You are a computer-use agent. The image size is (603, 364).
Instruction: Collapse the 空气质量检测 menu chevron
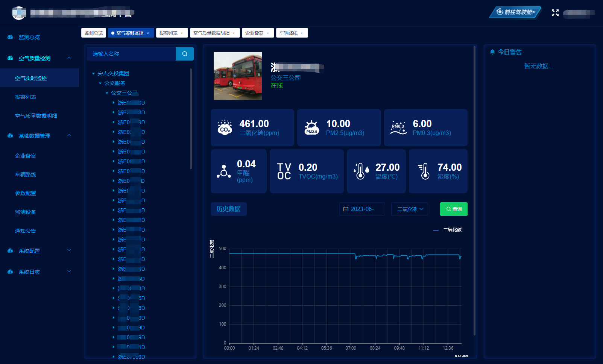[x=69, y=58]
